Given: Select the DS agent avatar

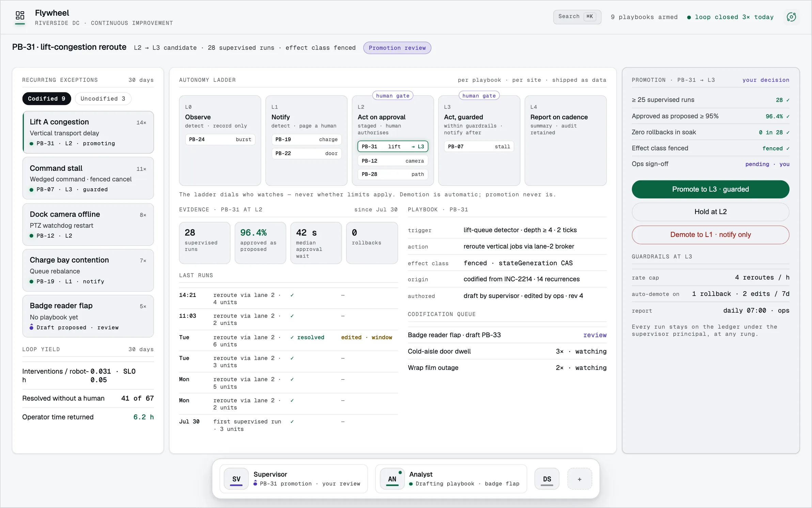Looking at the screenshot, I should 547,479.
